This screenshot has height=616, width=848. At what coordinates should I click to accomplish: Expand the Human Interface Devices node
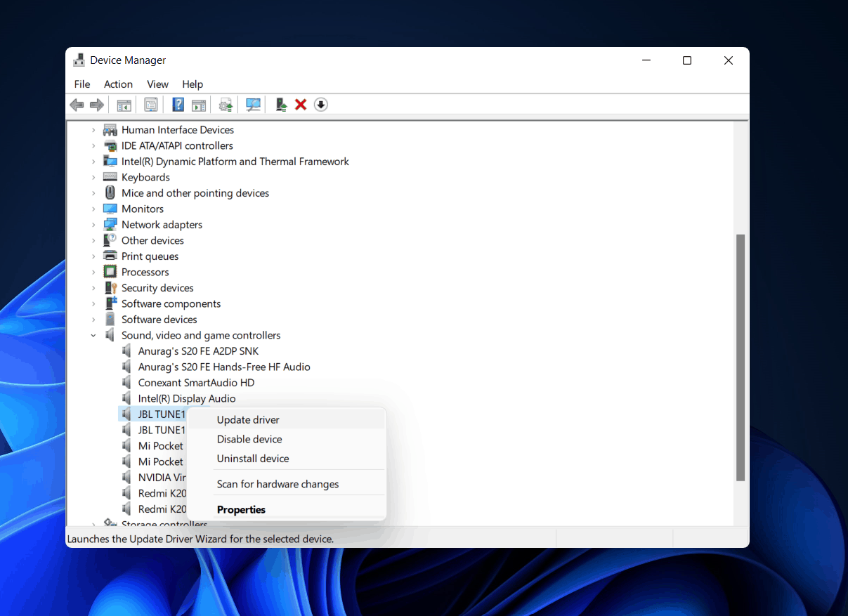(93, 130)
